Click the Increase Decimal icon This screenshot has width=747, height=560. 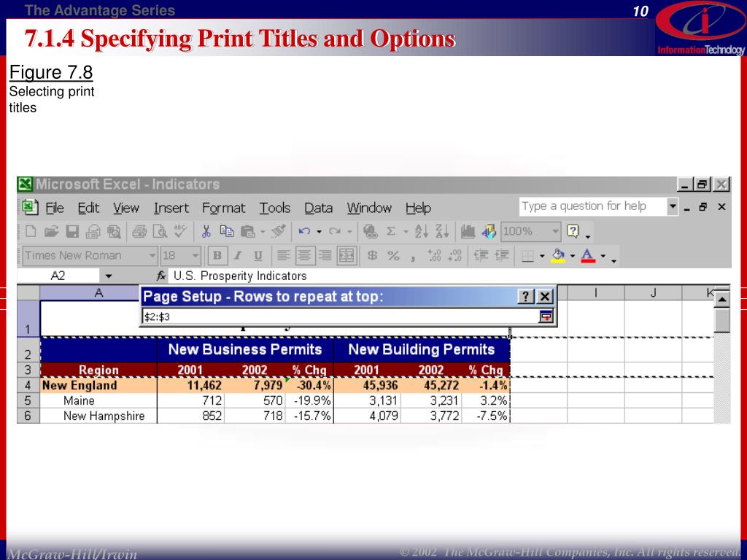[x=434, y=256]
